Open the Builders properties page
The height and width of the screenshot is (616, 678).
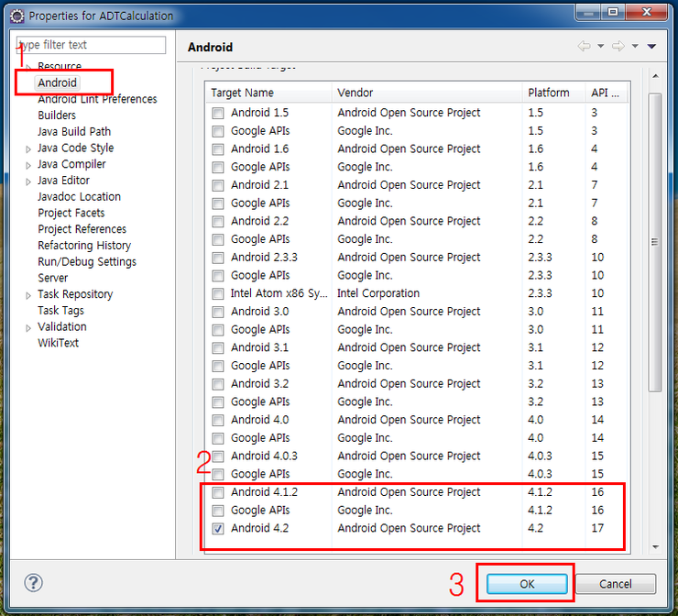(57, 115)
